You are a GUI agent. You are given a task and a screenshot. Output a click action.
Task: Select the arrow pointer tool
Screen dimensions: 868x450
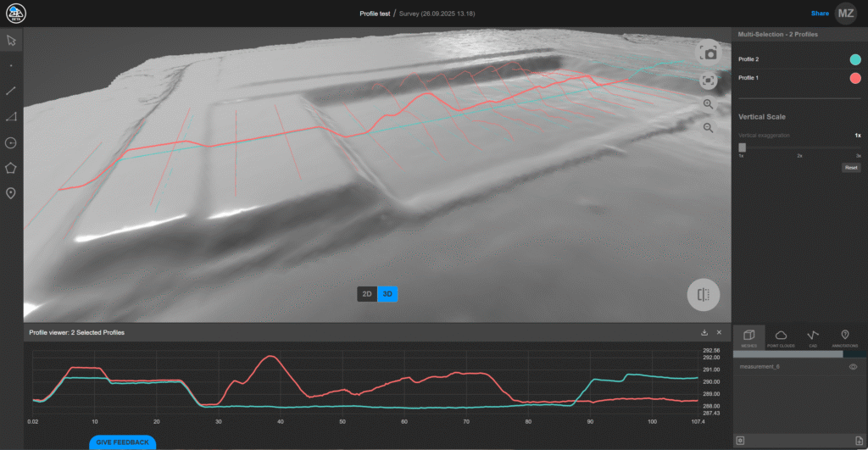[11, 40]
